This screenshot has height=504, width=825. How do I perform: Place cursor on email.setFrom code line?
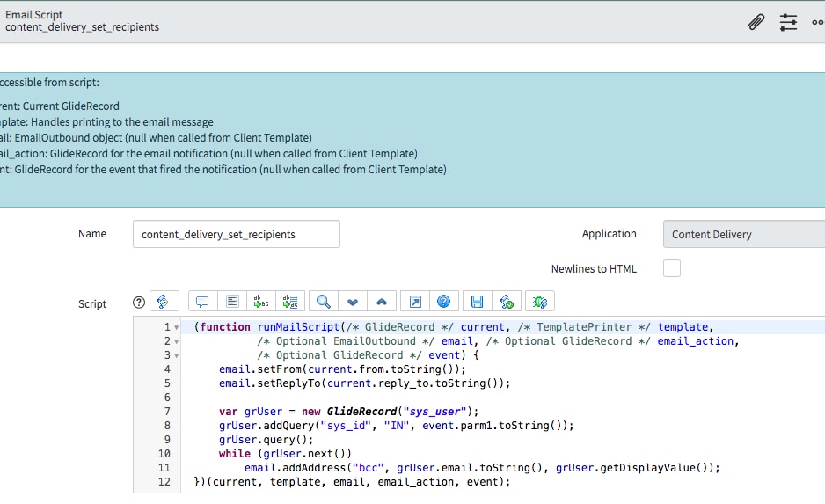[x=342, y=369]
